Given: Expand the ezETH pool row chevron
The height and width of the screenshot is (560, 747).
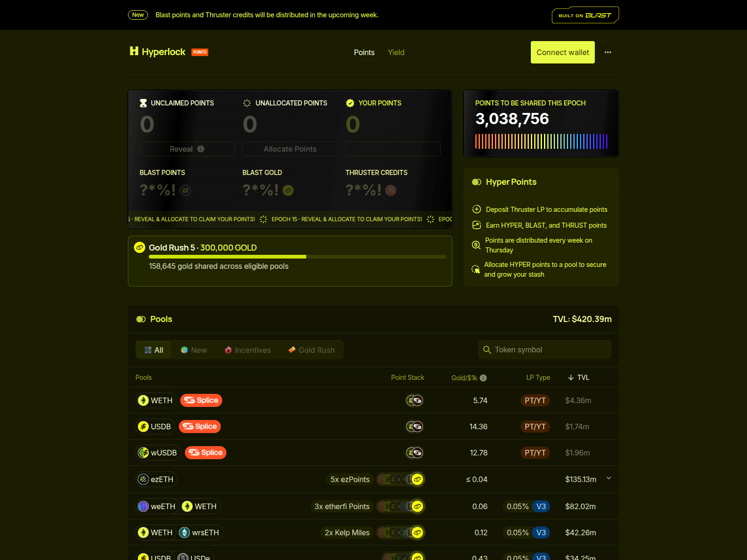Looking at the screenshot, I should (x=608, y=478).
